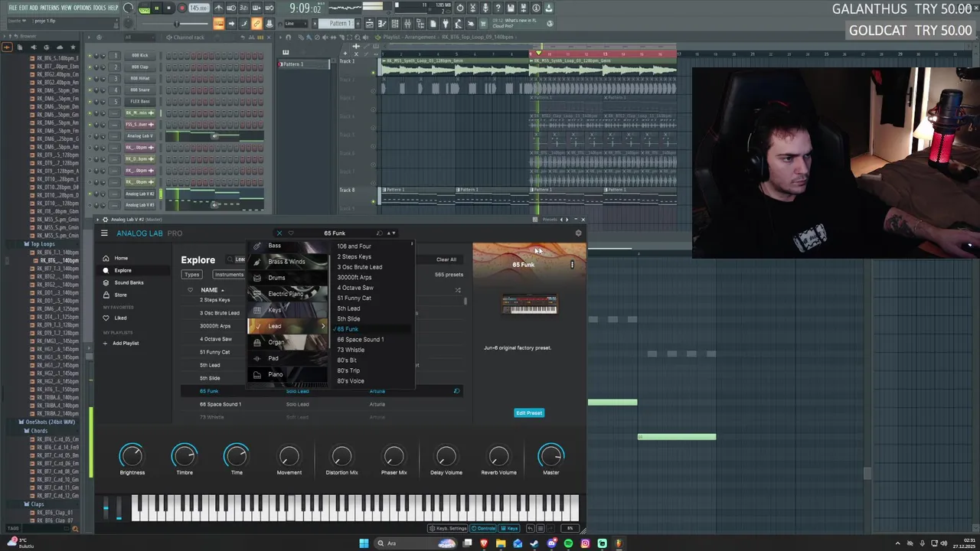Collapse the OneShots (24bit WAV) folder

[50, 422]
